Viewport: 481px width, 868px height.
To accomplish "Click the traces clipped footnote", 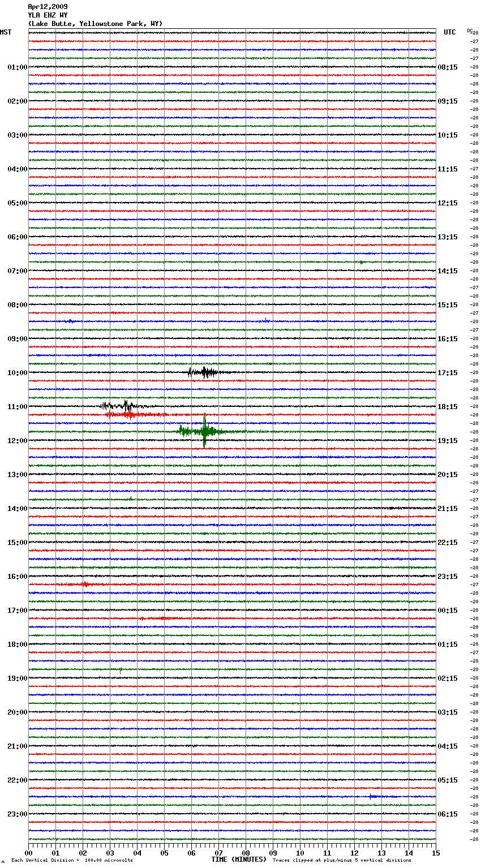I will 342,860.
